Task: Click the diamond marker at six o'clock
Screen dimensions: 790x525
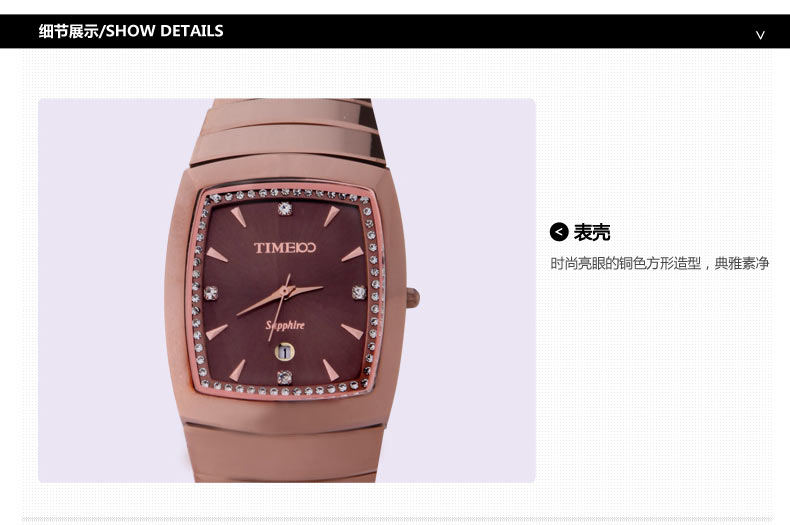Action: pos(285,376)
